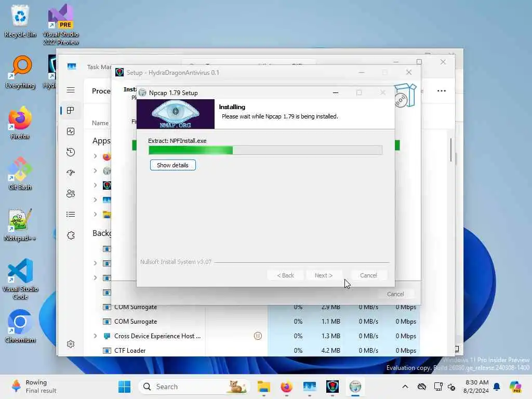Switch to Task Manager taskbar icon
Image resolution: width=532 pixels, height=399 pixels.
[310, 387]
